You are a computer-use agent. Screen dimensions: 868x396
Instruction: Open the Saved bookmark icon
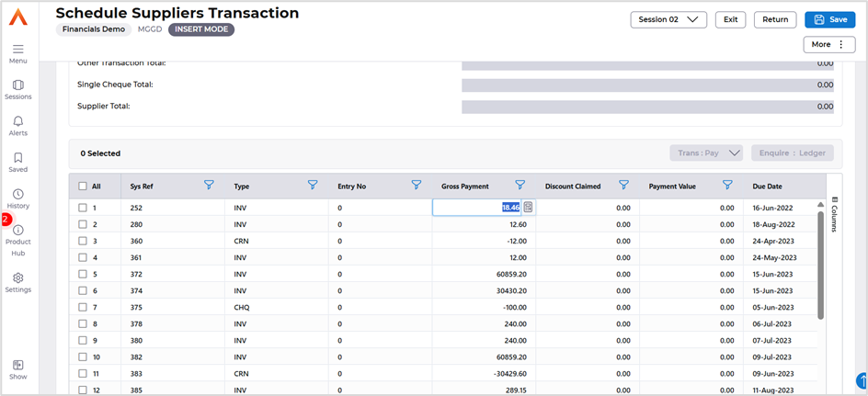[18, 158]
